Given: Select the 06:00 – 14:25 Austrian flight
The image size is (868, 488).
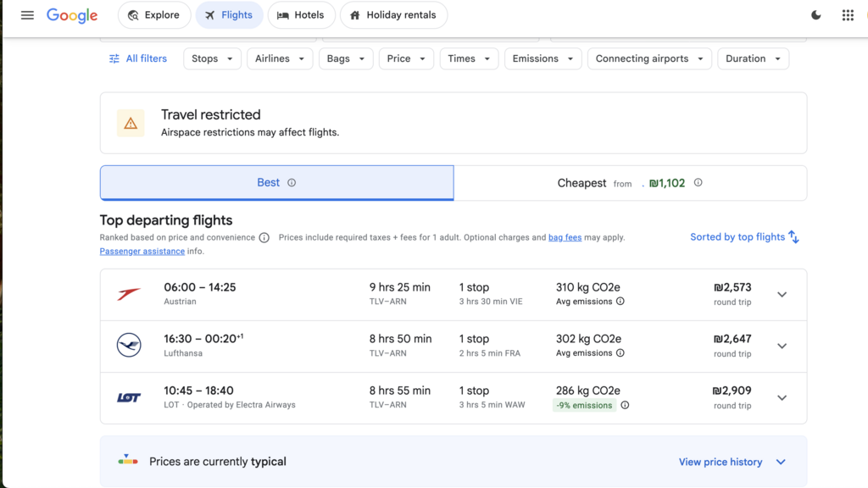Looking at the screenshot, I should [453, 294].
